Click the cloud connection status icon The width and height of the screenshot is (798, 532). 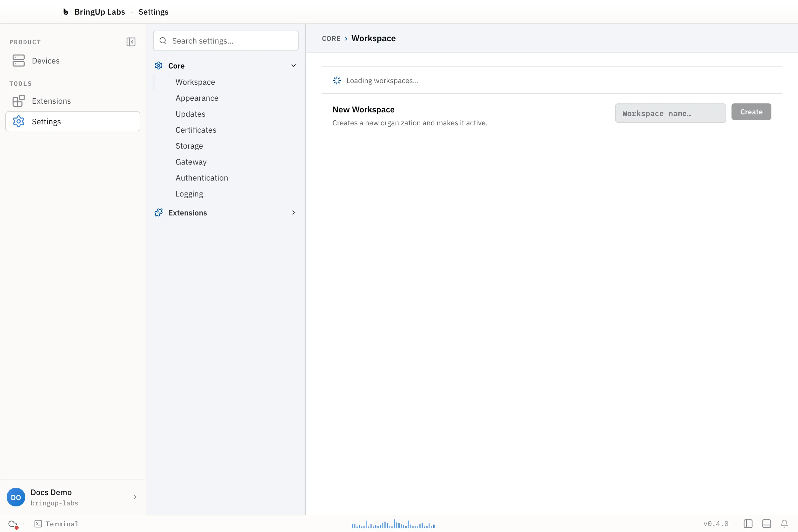[x=13, y=524]
